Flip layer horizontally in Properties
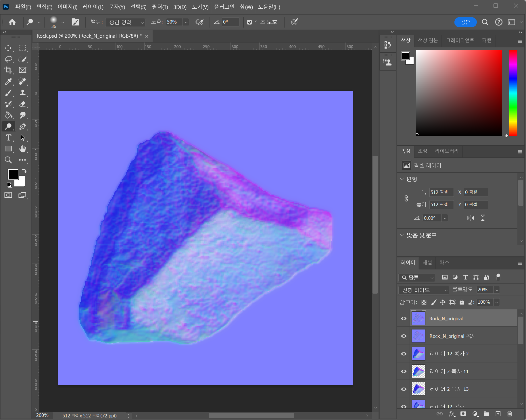 [471, 218]
